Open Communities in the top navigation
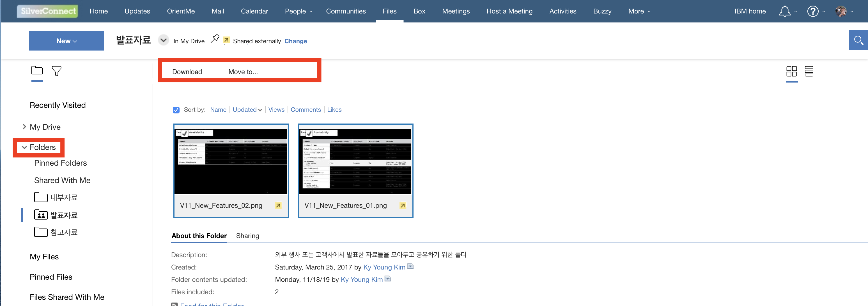The height and width of the screenshot is (306, 868). [346, 11]
